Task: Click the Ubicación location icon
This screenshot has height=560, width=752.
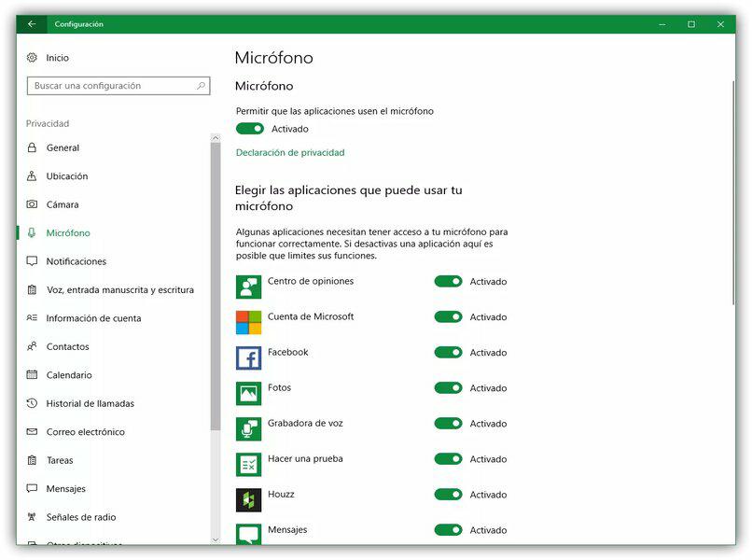Action: (30, 176)
